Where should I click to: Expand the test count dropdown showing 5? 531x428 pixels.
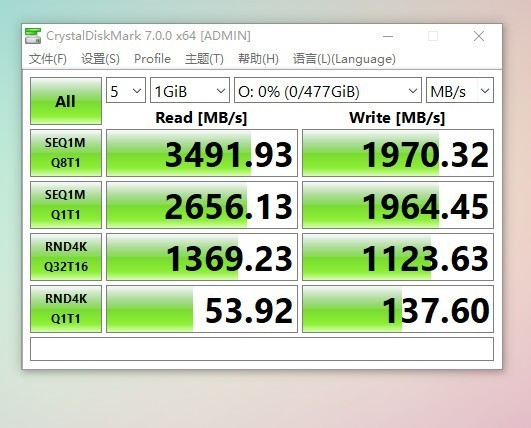tap(126, 90)
